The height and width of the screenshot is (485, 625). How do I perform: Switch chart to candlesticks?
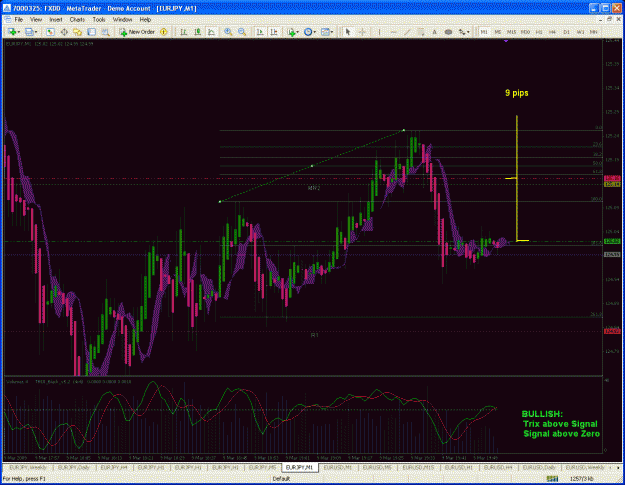(197, 32)
